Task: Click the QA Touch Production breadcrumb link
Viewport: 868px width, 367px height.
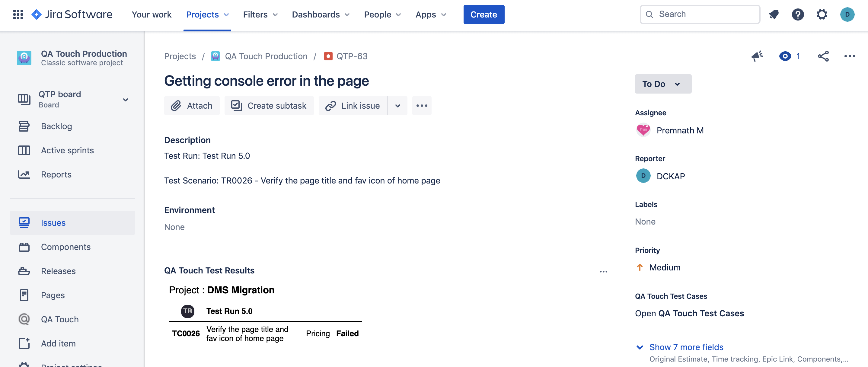Action: click(x=266, y=56)
